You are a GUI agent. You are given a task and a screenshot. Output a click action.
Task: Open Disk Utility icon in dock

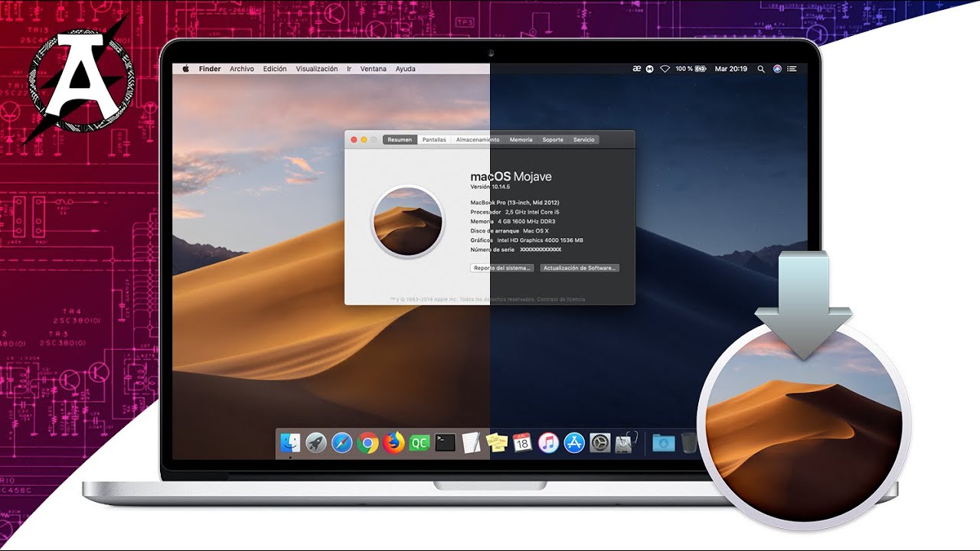coord(626,442)
